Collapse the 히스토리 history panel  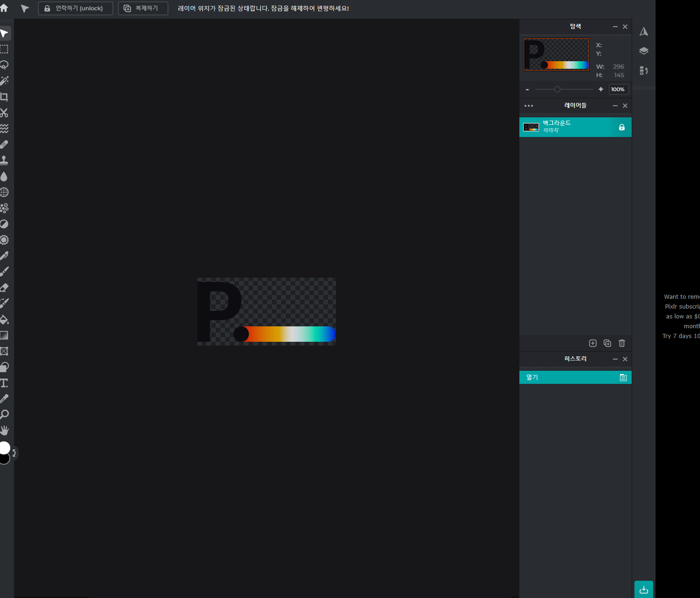[x=615, y=359]
